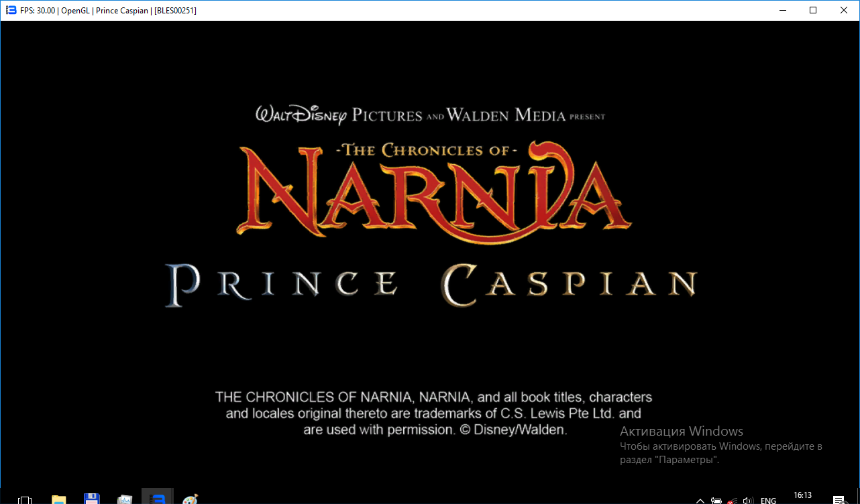The width and height of the screenshot is (860, 504).
Task: Switch the ENG input language indicator
Action: tap(768, 500)
